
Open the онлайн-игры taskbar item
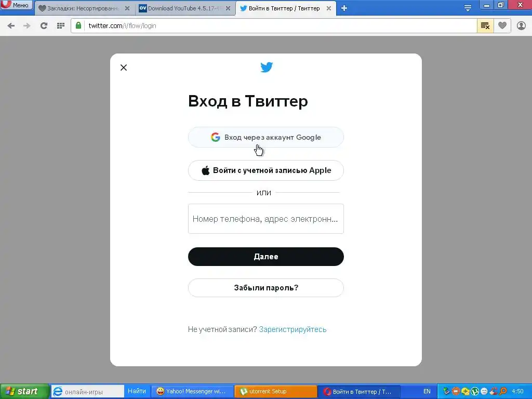87,392
